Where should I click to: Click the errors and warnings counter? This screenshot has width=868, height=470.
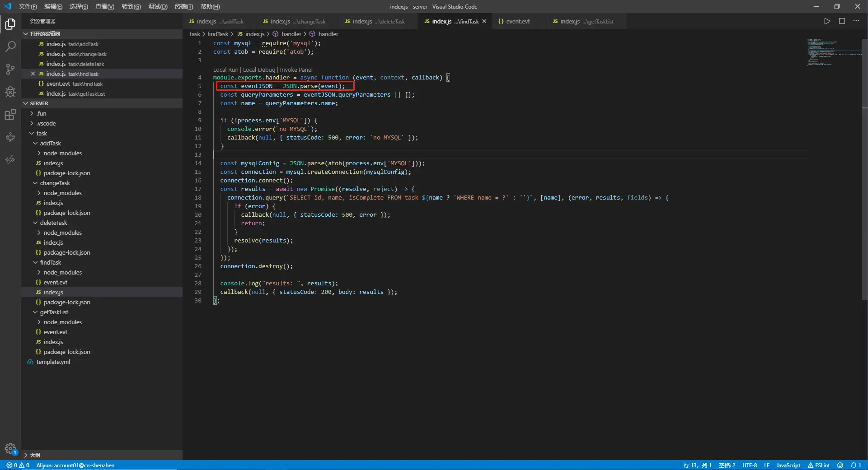point(18,465)
